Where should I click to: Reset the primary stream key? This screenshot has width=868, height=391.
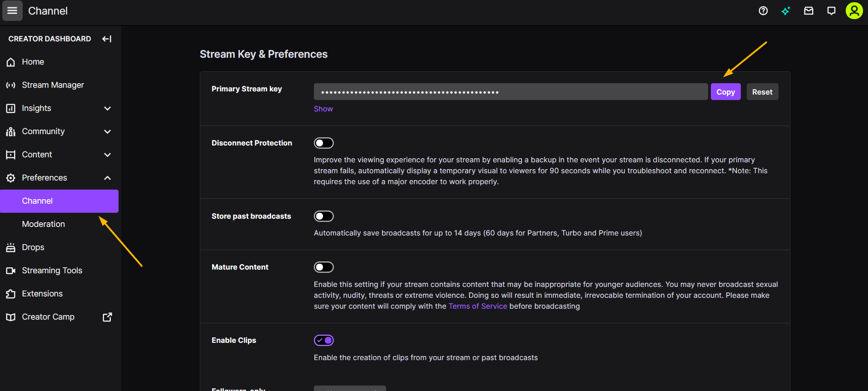click(x=762, y=92)
